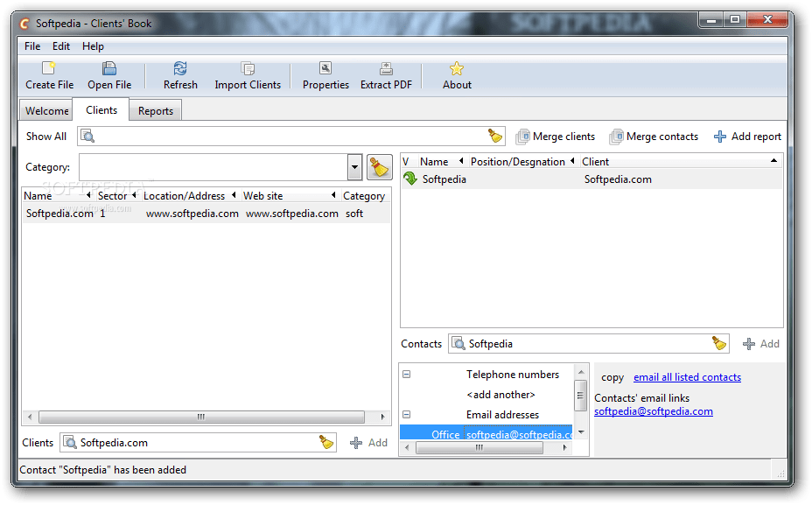This screenshot has height=505, width=812.
Task: Click into the Show All search field
Action: tap(290, 137)
